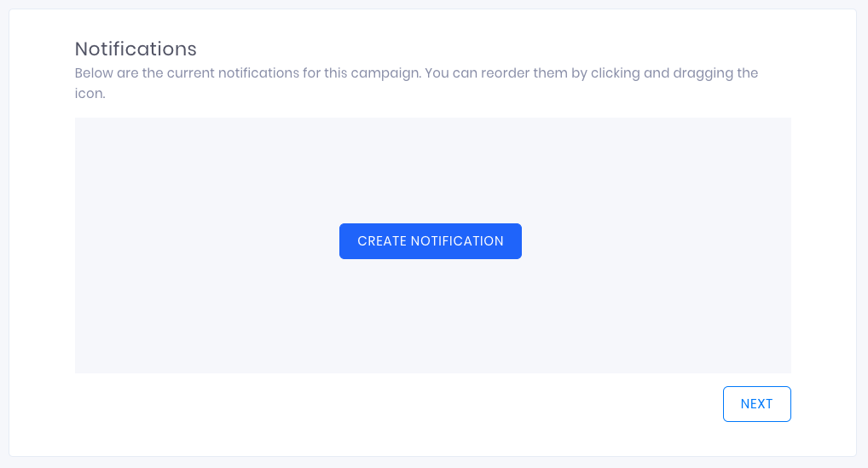This screenshot has width=868, height=468.
Task: Click the "CREATE NOTIFICATION" label text
Action: (430, 241)
